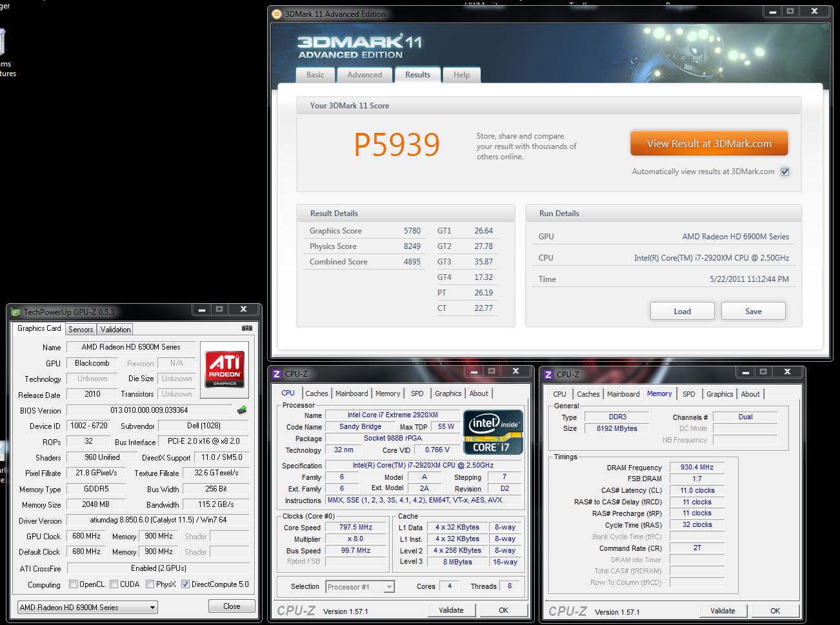
Task: Click Validate in CPU-Z Memory window
Action: click(723, 611)
